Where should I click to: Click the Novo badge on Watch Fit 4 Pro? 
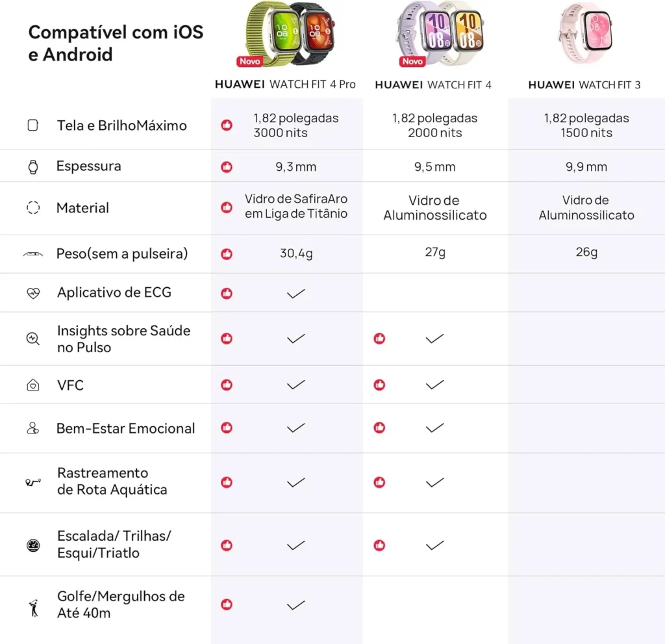[x=249, y=61]
